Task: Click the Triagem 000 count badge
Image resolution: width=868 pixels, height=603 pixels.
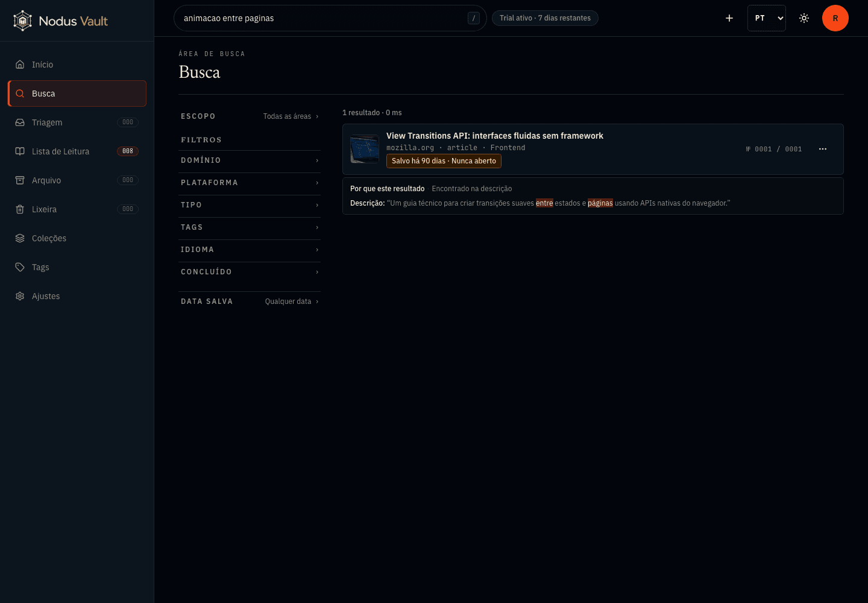Action: (128, 122)
